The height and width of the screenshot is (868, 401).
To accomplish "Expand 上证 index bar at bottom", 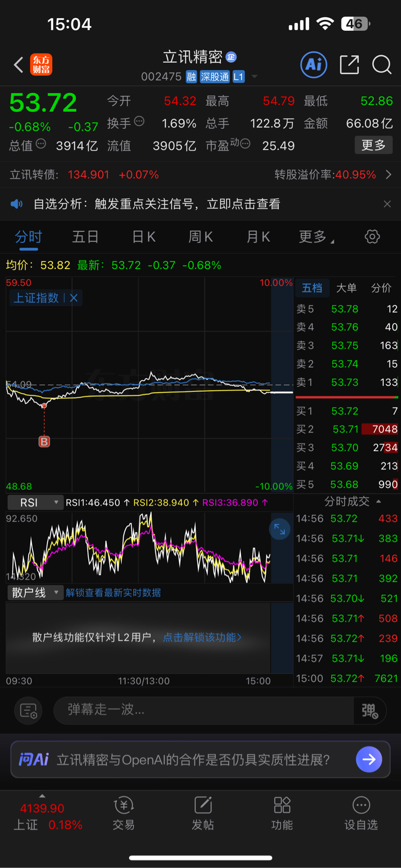I will (x=42, y=796).
